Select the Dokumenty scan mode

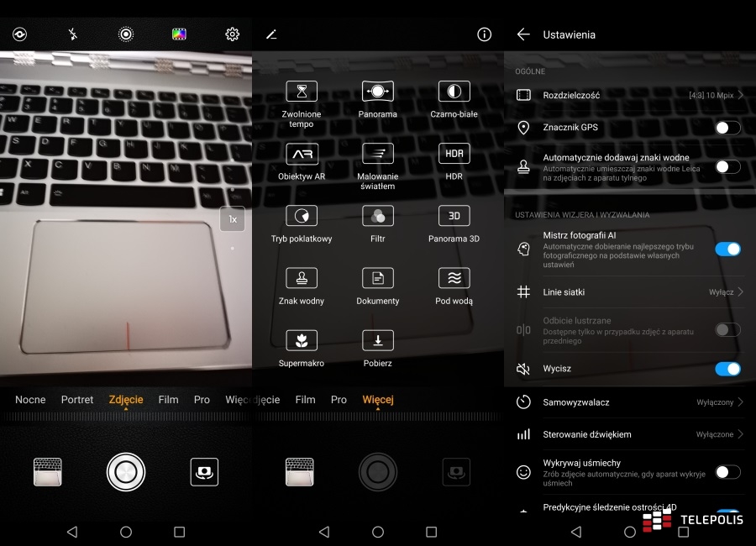pos(378,278)
